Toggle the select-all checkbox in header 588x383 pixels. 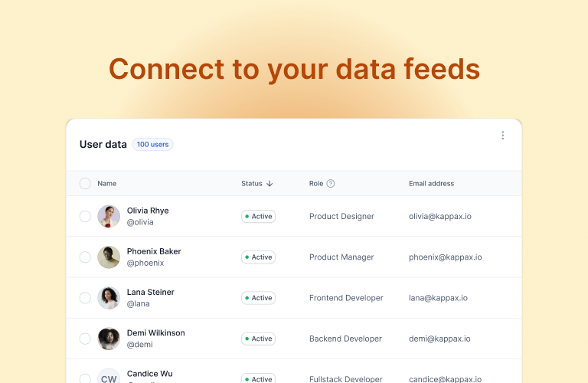pos(85,183)
